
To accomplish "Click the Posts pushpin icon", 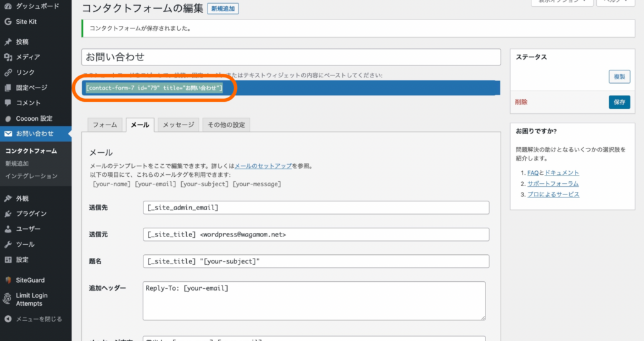I will [8, 42].
